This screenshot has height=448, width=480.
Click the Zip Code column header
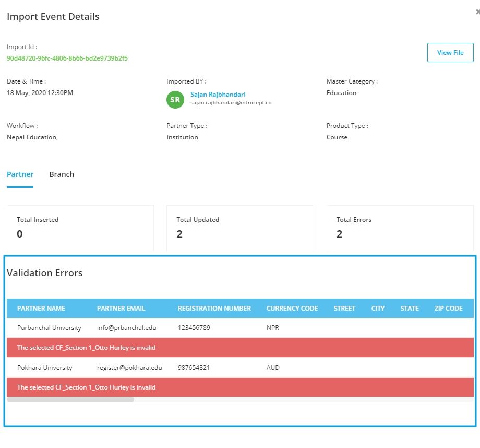pyautogui.click(x=448, y=308)
